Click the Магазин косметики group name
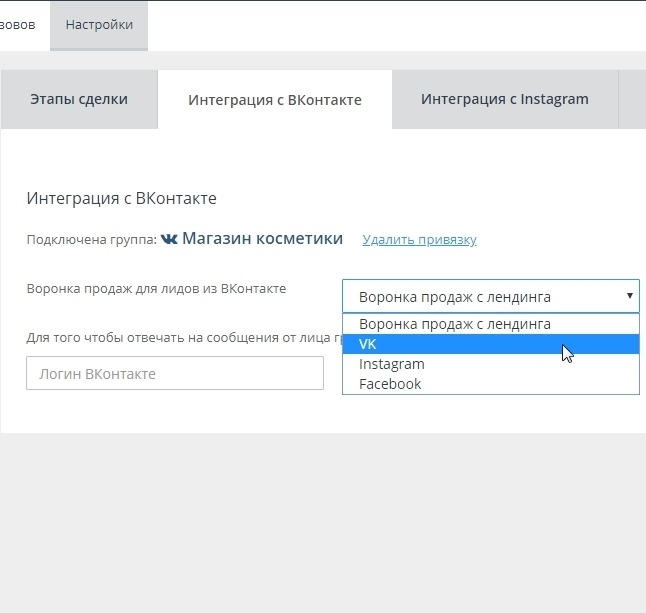 tap(262, 239)
